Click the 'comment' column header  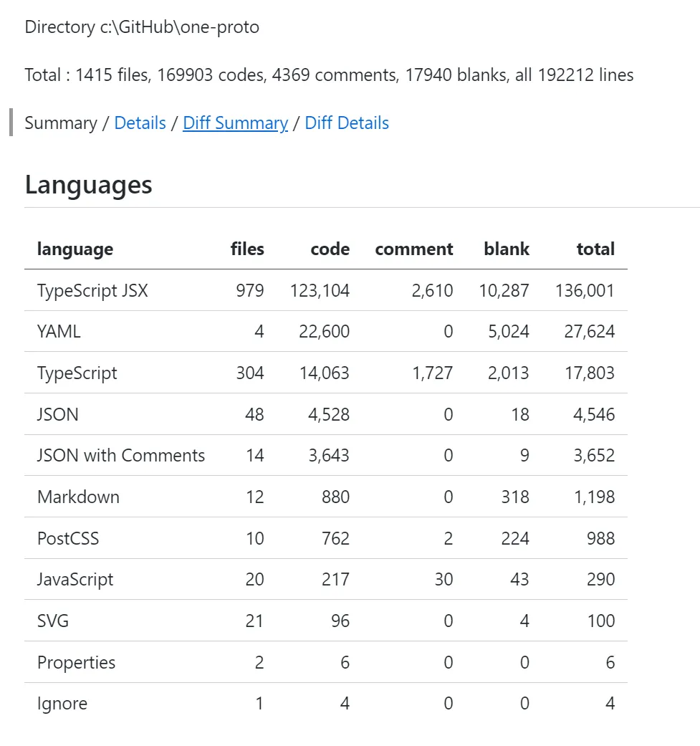point(414,249)
